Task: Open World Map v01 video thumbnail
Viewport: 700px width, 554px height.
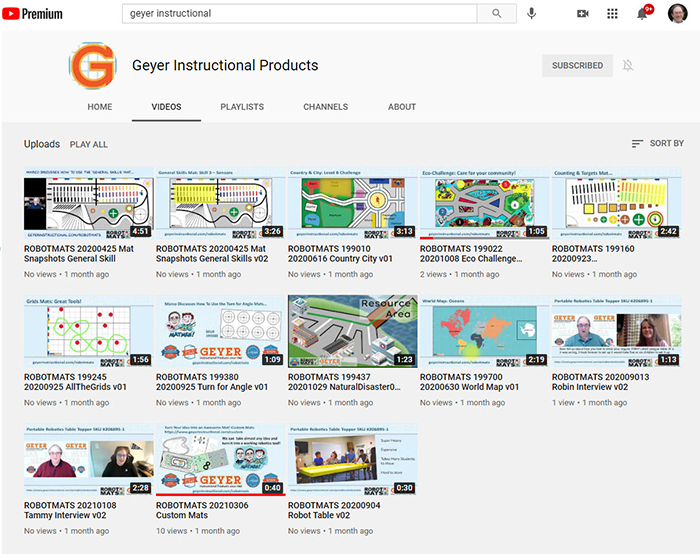Action: click(484, 331)
